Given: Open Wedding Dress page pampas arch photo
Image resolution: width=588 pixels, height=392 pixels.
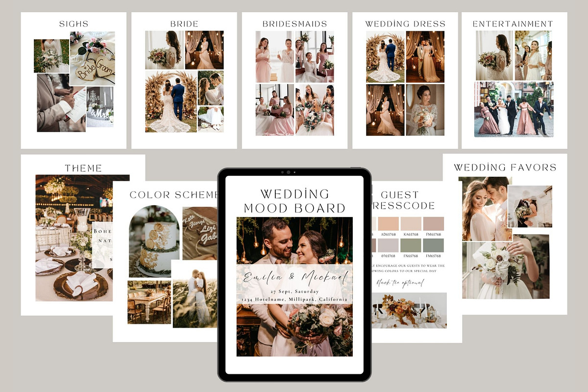Looking at the screenshot, I should 386,57.
